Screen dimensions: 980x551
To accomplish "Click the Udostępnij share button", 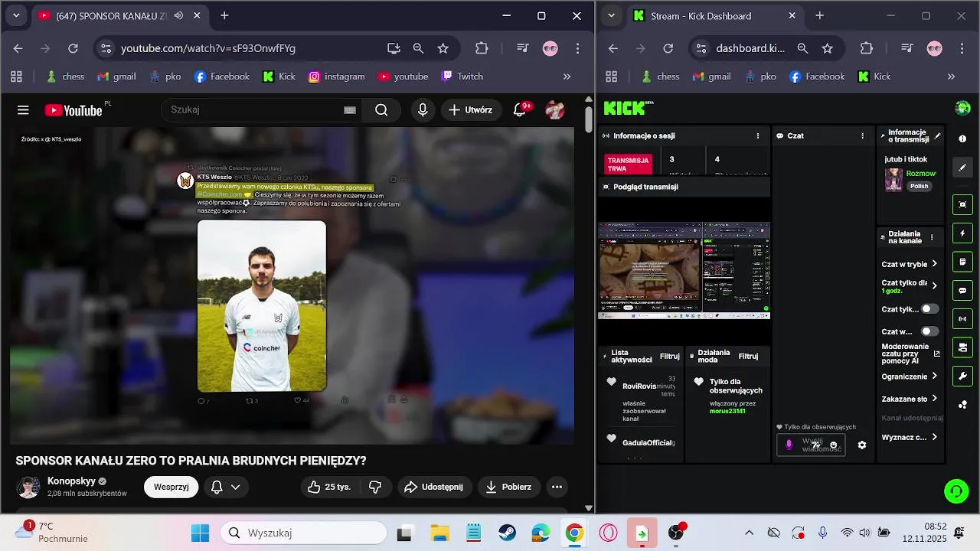I will (x=433, y=487).
